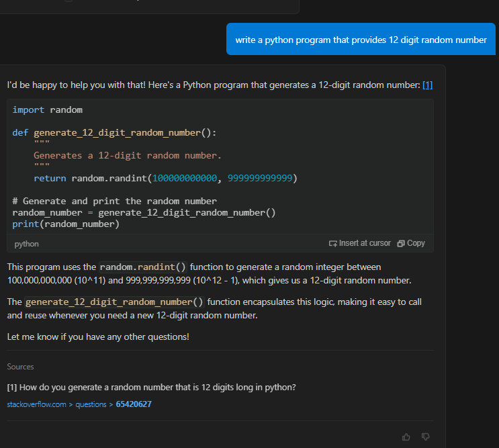Open the questions breadcrumb link

[x=91, y=404]
